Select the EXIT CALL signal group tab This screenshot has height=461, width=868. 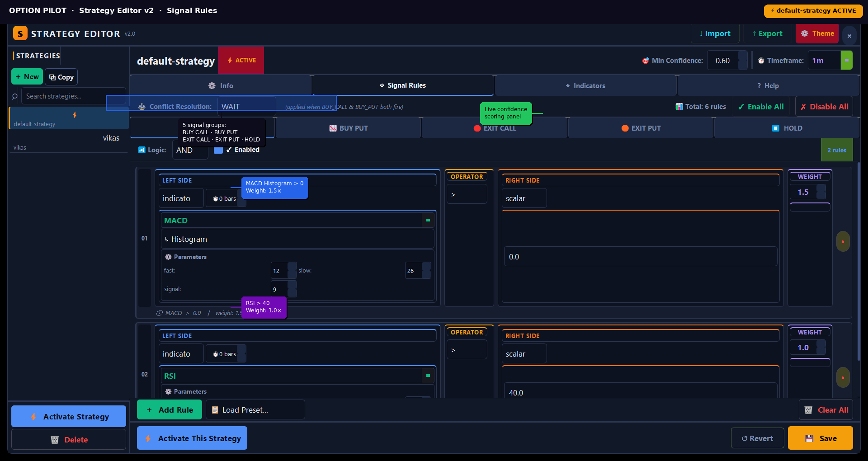pos(495,128)
